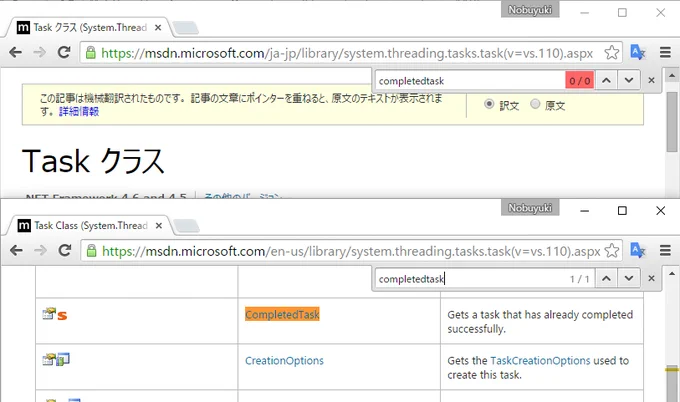
Task: Open a new tab in the en-us window
Action: point(186,226)
